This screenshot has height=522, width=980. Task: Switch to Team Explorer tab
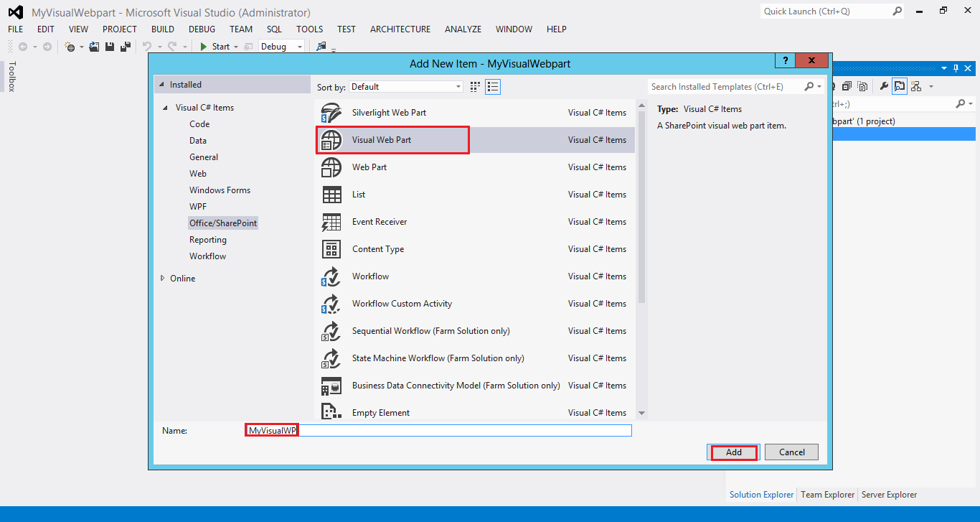pos(828,495)
